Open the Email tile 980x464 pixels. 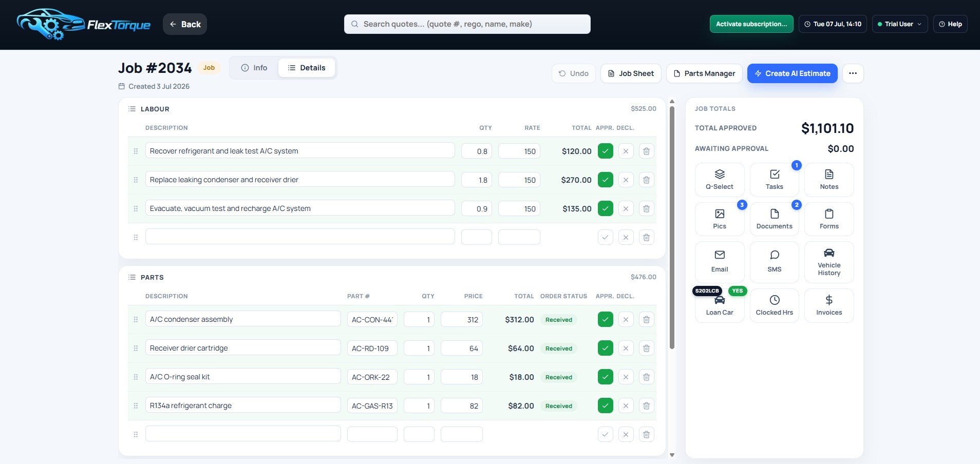(720, 262)
